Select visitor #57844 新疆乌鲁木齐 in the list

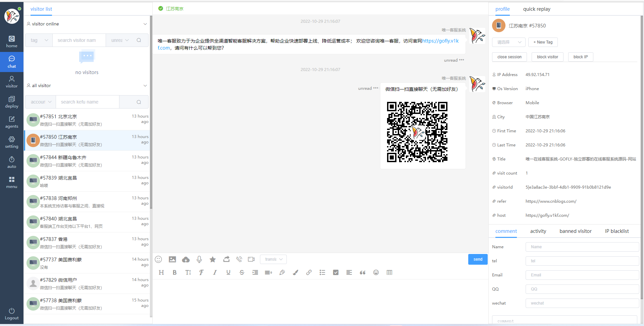[x=87, y=161]
